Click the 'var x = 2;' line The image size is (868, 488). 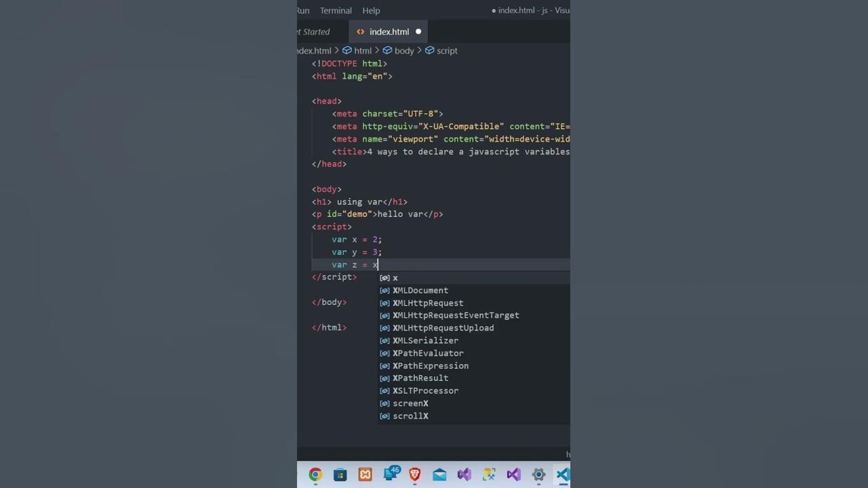tap(357, 239)
